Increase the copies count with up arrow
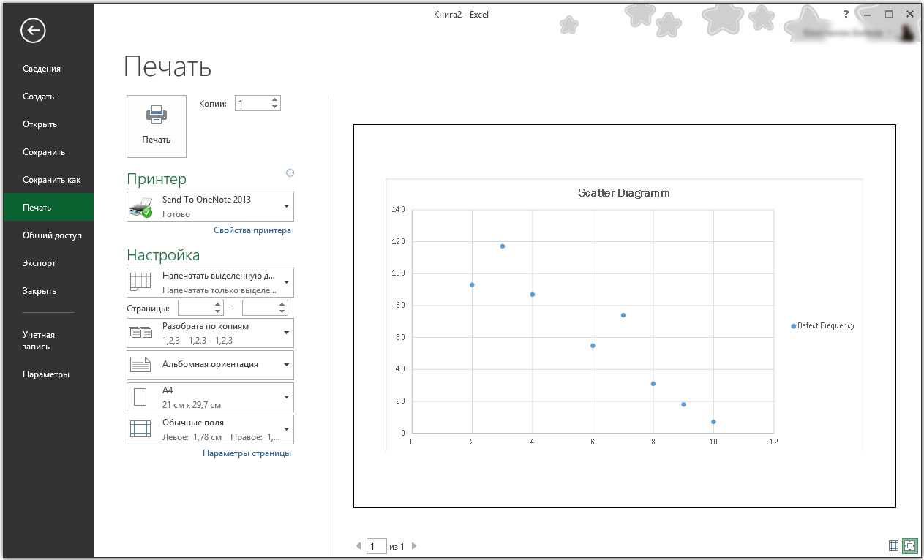This screenshot has height=560, width=924. coord(274,99)
